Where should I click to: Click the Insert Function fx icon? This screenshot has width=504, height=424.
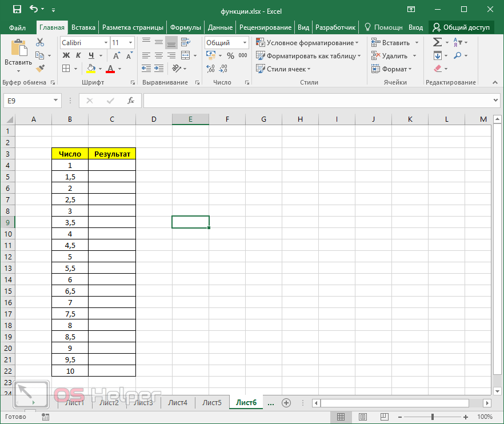click(131, 101)
